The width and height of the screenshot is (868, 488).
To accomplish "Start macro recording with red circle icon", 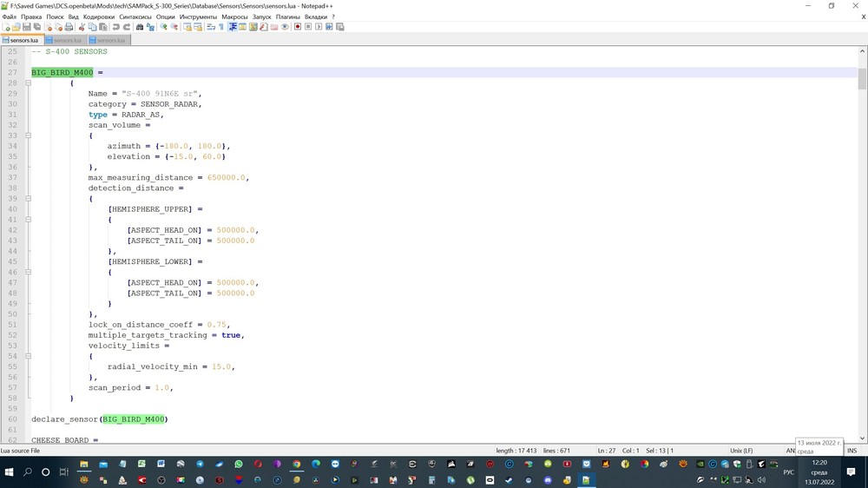I will pyautogui.click(x=297, y=27).
